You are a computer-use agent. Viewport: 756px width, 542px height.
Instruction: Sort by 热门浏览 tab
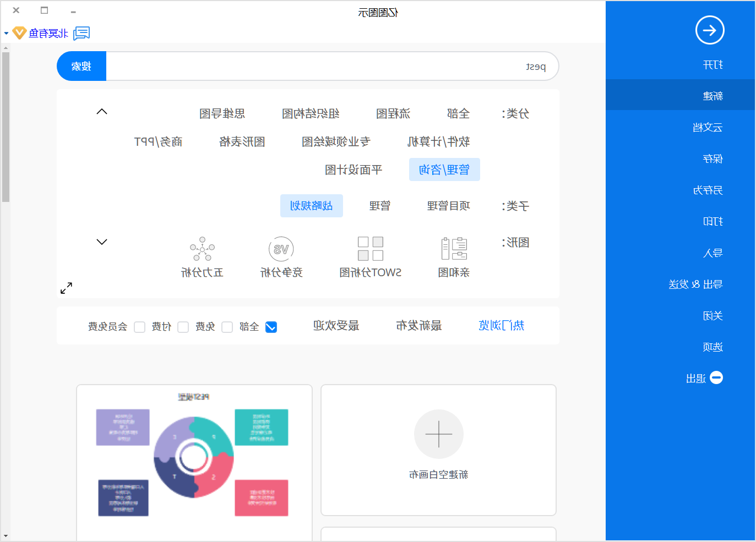[x=502, y=325]
